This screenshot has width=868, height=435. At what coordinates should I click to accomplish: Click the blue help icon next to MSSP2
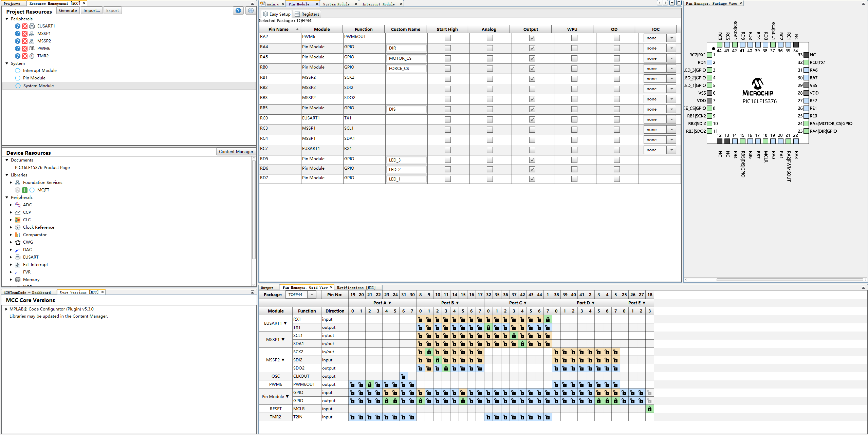(18, 41)
